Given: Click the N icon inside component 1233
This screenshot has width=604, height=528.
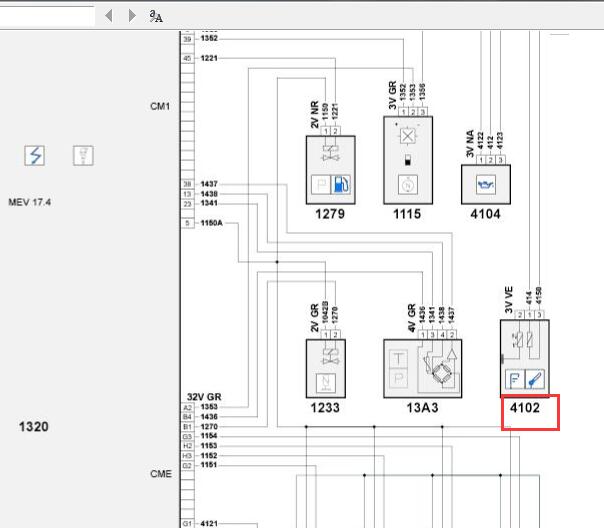Looking at the screenshot, I should [325, 383].
